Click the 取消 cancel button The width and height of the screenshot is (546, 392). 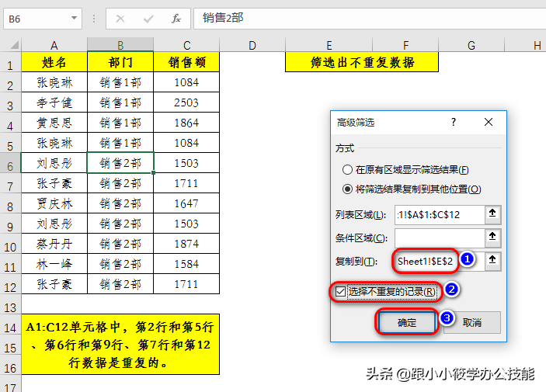coord(472,322)
